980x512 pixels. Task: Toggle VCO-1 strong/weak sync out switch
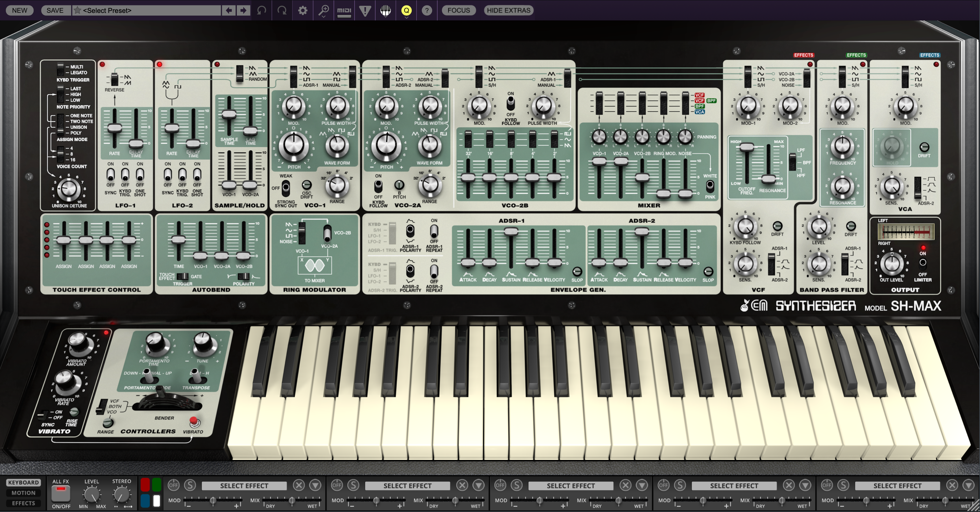285,188
